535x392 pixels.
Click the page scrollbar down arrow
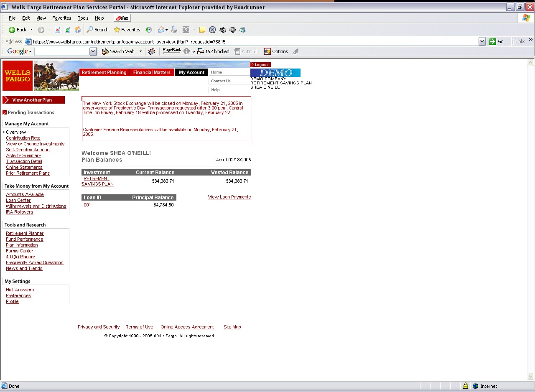pyautogui.click(x=531, y=376)
